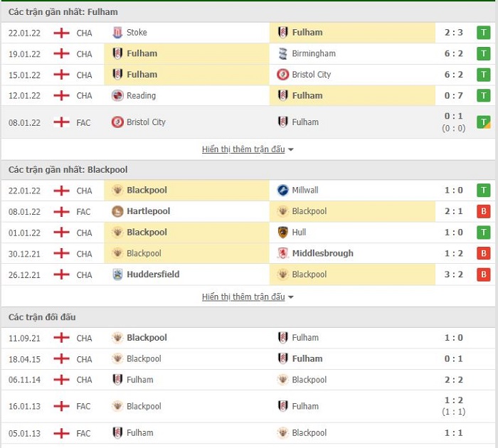Image resolution: width=498 pixels, height=448 pixels.
Task: Click the Hull club crest icon
Action: [282, 232]
